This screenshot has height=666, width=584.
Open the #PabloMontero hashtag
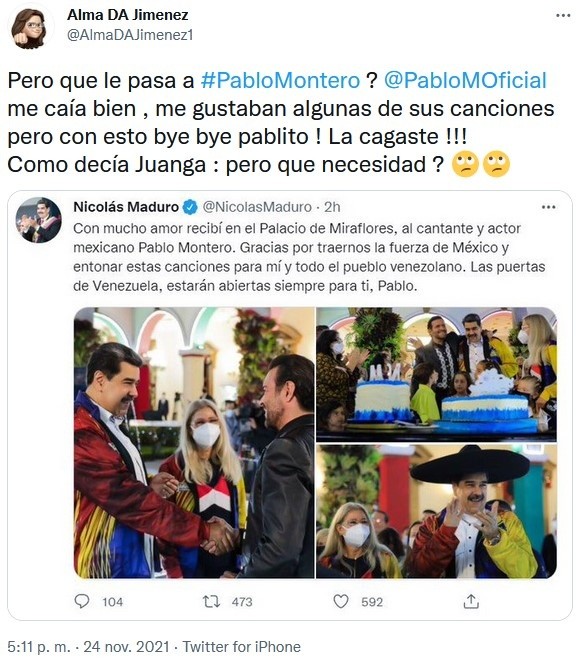click(280, 80)
